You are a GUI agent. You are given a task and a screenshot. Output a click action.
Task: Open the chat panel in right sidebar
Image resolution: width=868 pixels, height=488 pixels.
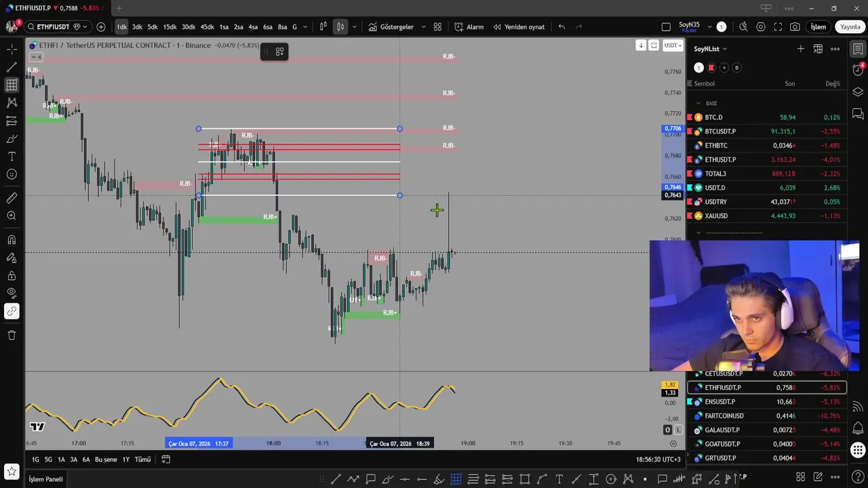click(x=858, y=113)
